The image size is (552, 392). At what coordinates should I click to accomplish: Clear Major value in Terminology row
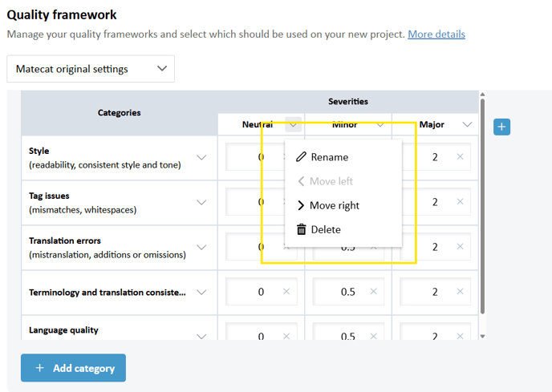(460, 291)
